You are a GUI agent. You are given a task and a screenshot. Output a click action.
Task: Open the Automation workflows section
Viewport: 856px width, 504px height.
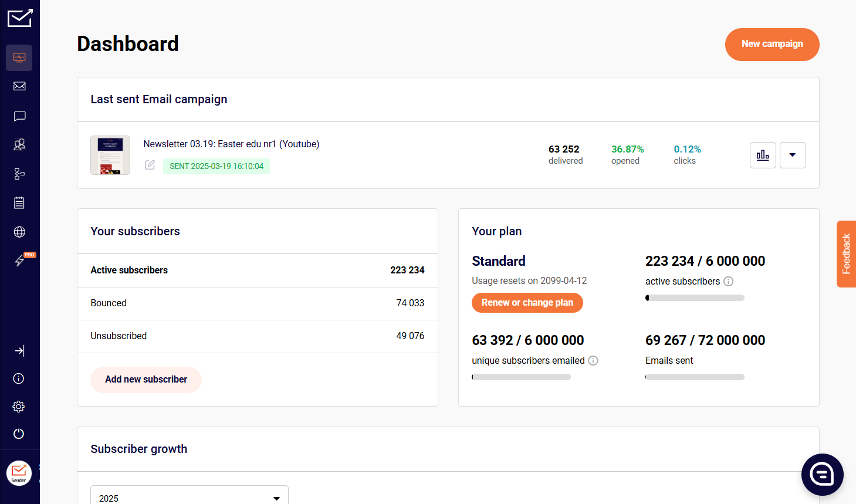tap(19, 174)
